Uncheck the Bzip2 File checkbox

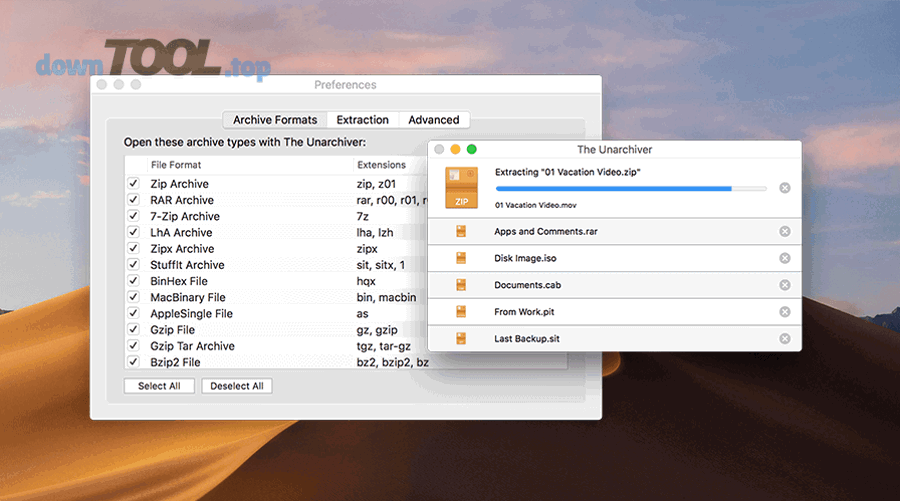coord(133,362)
